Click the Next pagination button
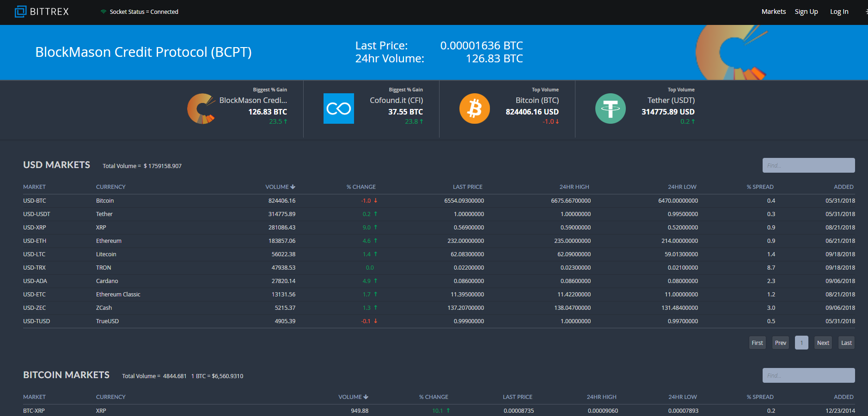Image resolution: width=868 pixels, height=416 pixels. point(823,343)
